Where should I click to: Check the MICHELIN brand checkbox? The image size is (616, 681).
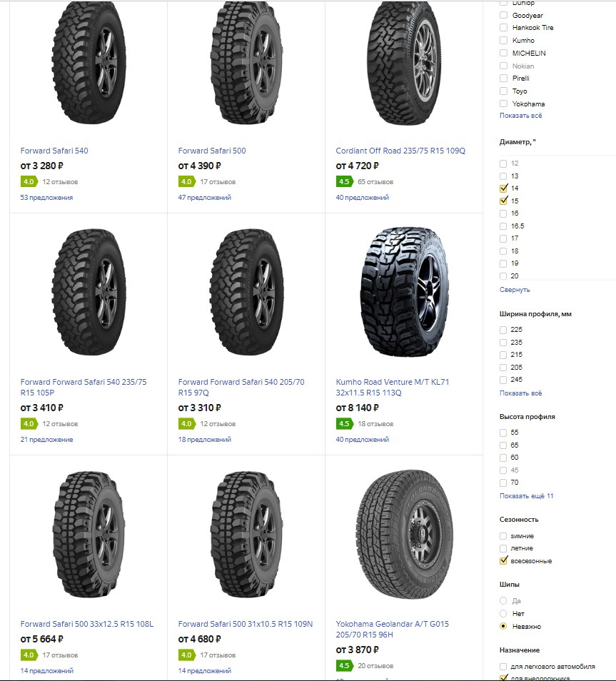(503, 53)
